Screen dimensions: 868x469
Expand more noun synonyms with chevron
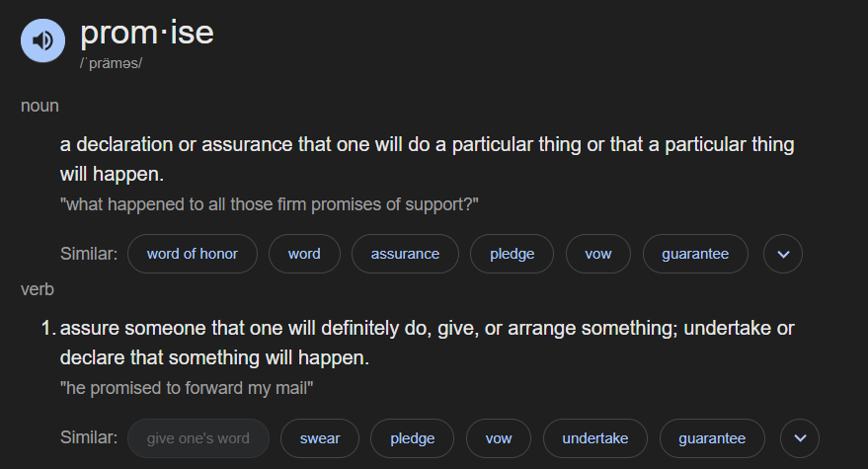pos(783,254)
